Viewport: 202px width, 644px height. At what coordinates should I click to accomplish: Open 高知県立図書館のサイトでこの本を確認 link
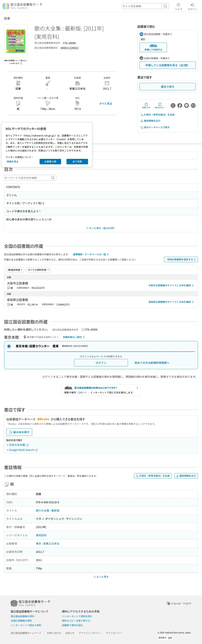tap(171, 302)
